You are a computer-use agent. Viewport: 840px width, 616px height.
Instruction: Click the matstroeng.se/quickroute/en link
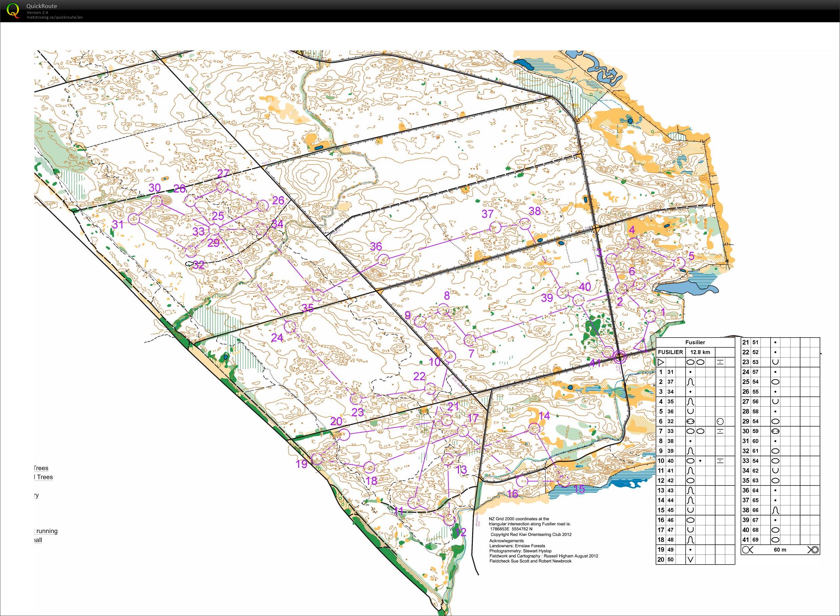tap(54, 18)
